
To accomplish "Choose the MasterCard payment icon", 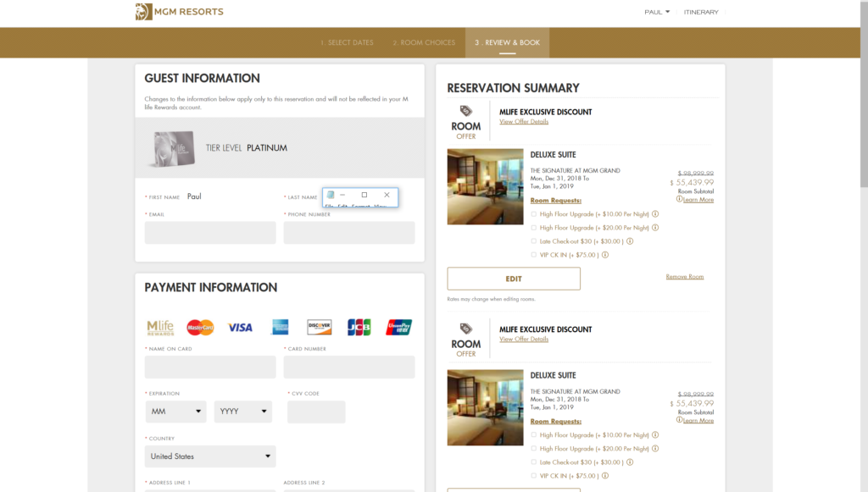I will 200,327.
